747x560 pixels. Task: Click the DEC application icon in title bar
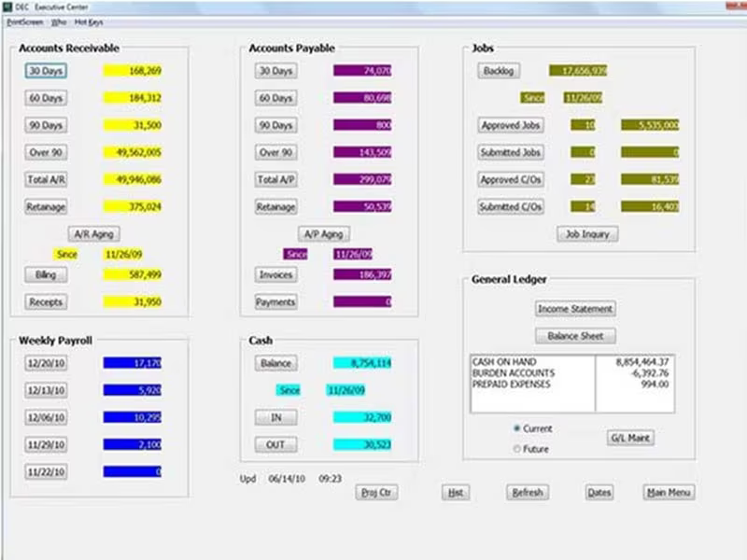click(x=7, y=7)
